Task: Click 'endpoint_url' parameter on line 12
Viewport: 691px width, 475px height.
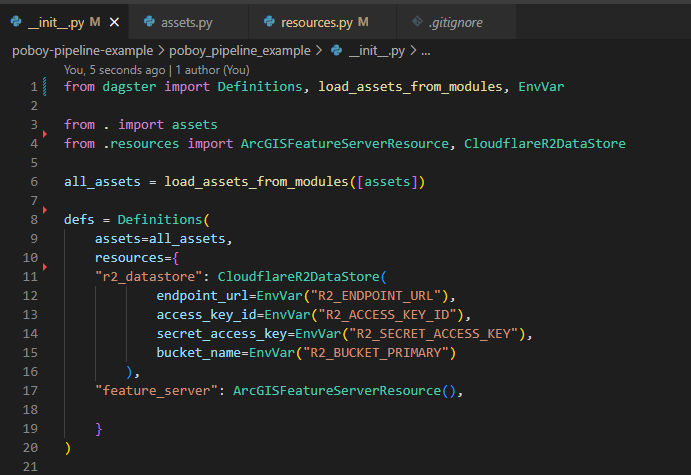Action: pyautogui.click(x=202, y=296)
